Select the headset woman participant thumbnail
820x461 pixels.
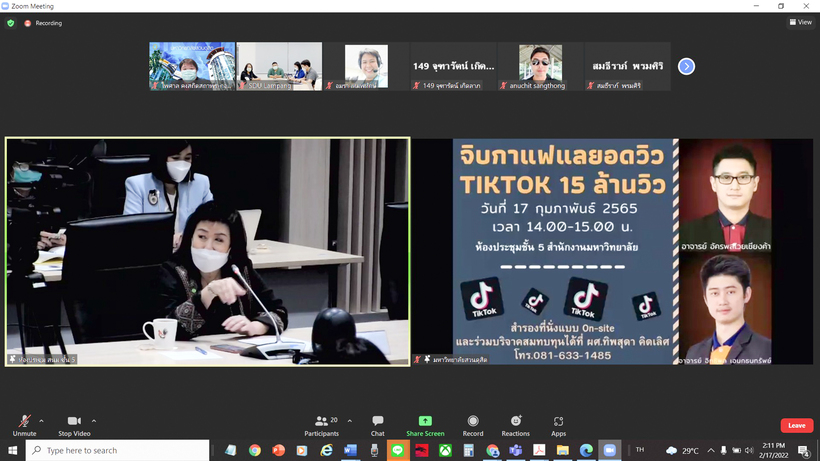[x=366, y=66]
